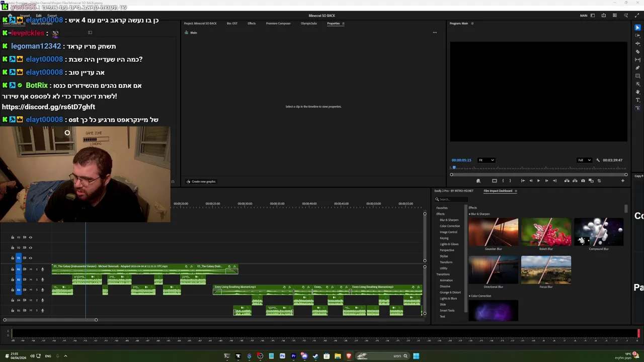Mark Out point in Program monitor
Viewport: 644px width, 362px height.
pos(510,180)
